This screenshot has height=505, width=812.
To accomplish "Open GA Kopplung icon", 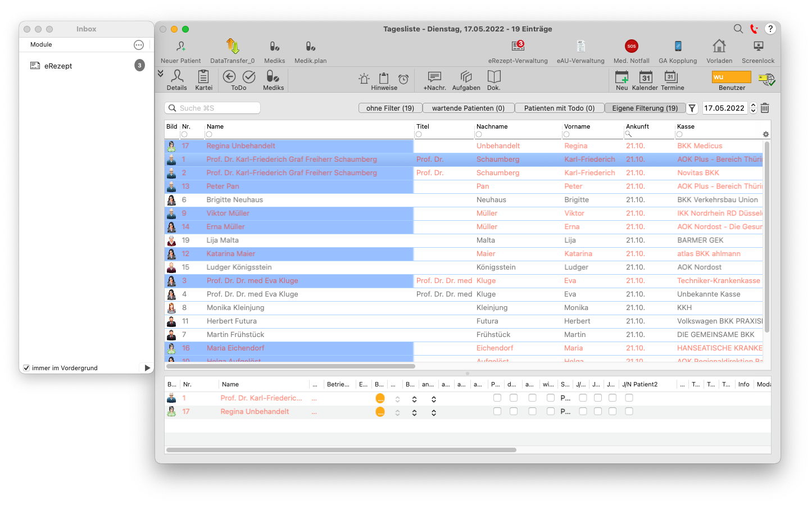I will 678,46.
